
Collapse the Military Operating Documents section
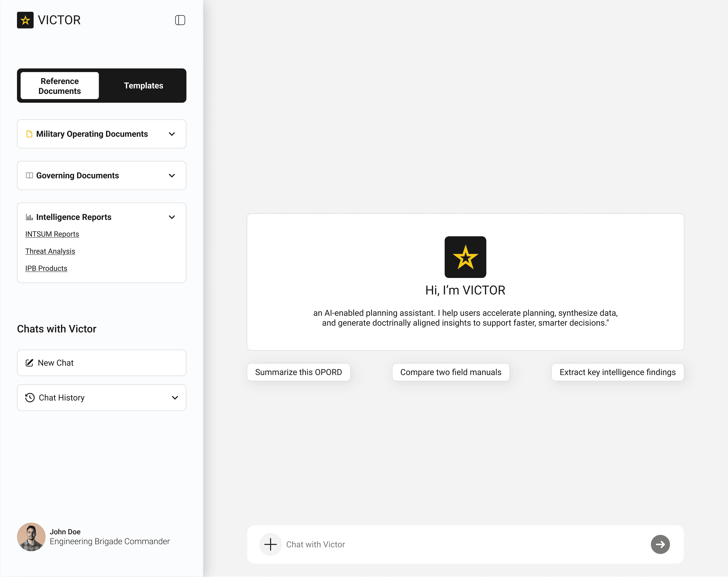tap(172, 134)
